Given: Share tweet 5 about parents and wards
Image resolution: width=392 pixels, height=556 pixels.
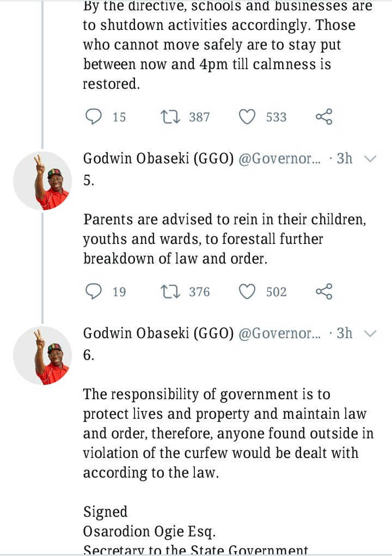Looking at the screenshot, I should (324, 292).
